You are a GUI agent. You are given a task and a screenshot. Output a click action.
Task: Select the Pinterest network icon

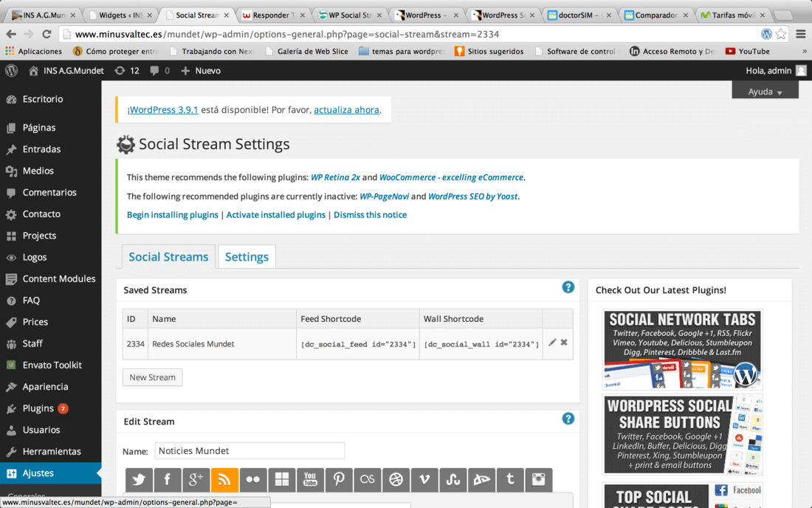(339, 479)
